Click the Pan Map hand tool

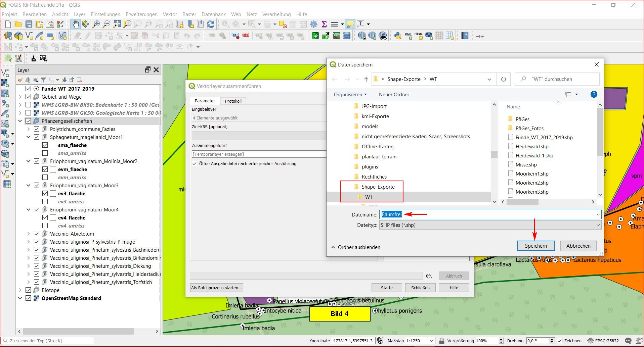click(x=75, y=24)
